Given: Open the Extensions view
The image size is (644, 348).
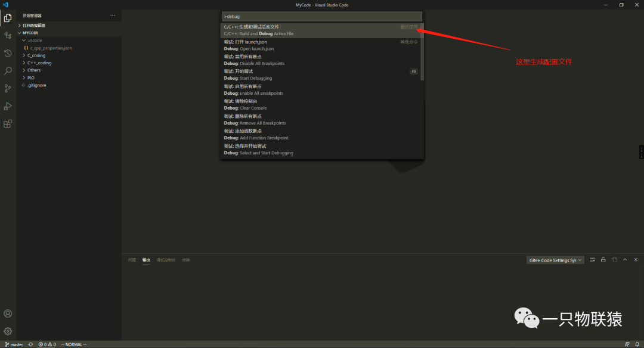Looking at the screenshot, I should [8, 124].
